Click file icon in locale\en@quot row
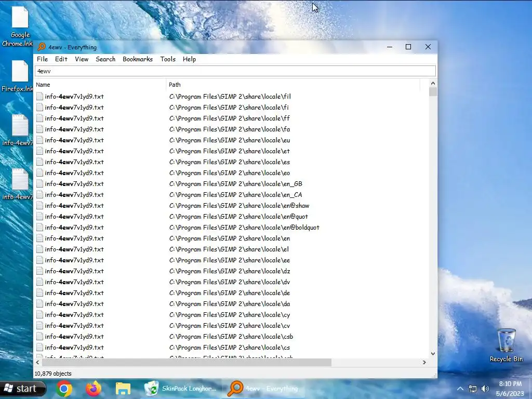 coord(39,217)
